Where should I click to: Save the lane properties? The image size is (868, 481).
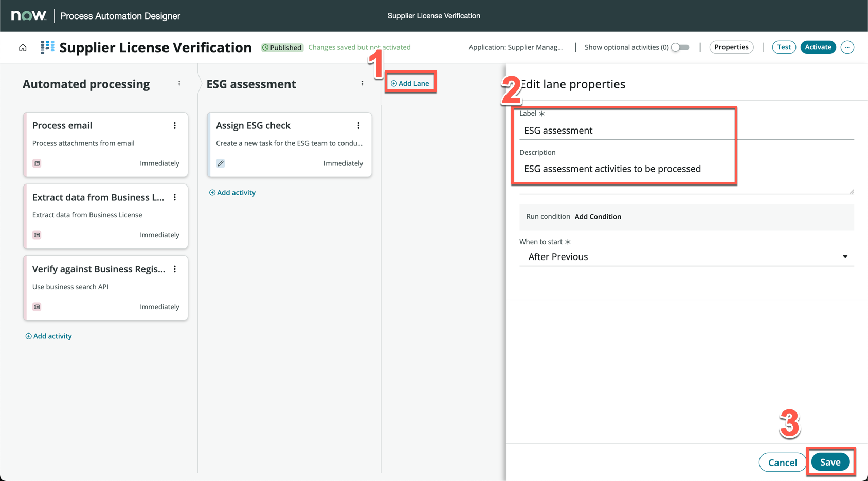tap(829, 462)
